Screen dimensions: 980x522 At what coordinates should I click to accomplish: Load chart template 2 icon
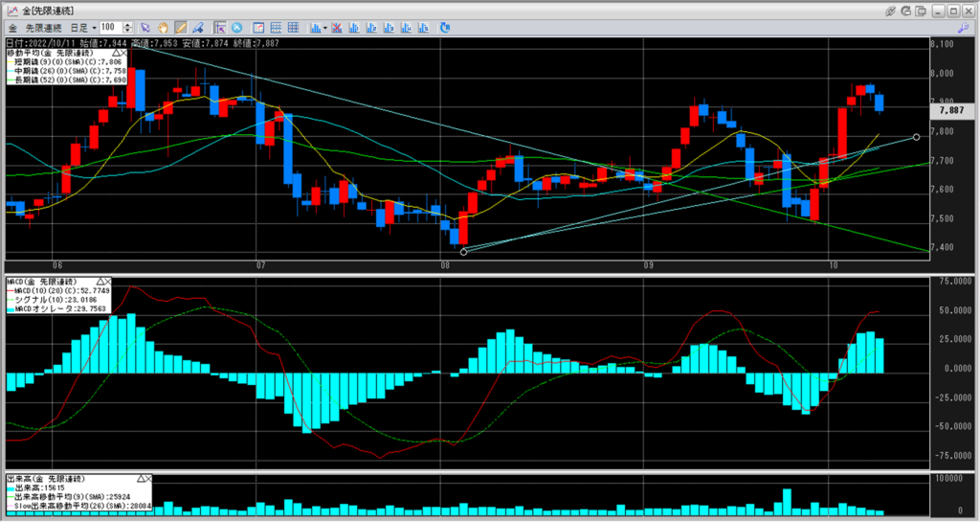(371, 28)
